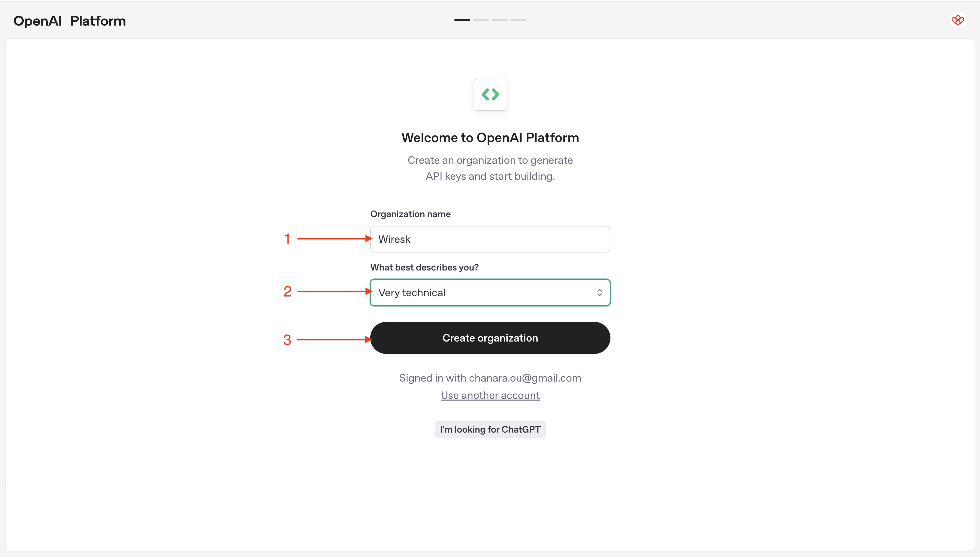Click the What best describes you label

(424, 267)
